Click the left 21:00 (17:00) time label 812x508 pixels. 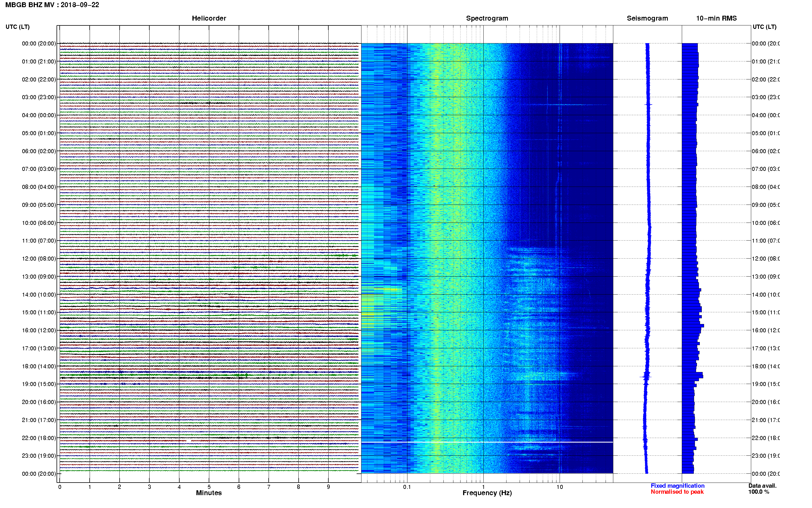coord(39,420)
